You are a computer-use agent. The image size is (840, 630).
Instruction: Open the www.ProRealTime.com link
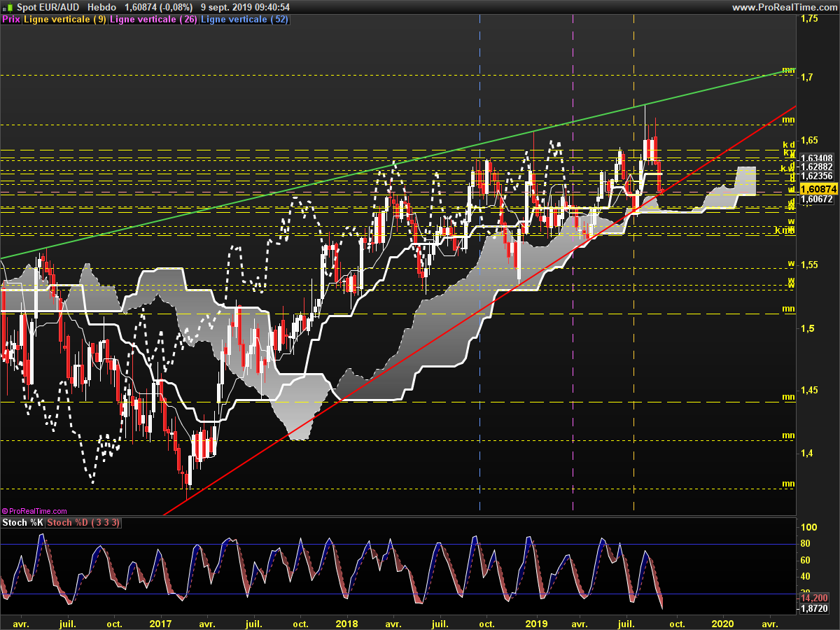785,7
